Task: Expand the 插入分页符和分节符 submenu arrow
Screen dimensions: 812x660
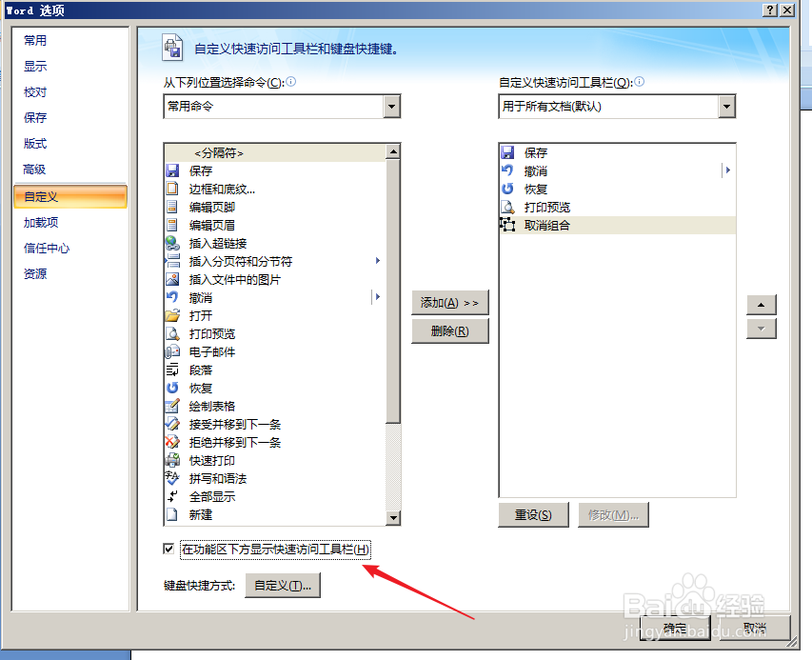Action: (x=378, y=261)
